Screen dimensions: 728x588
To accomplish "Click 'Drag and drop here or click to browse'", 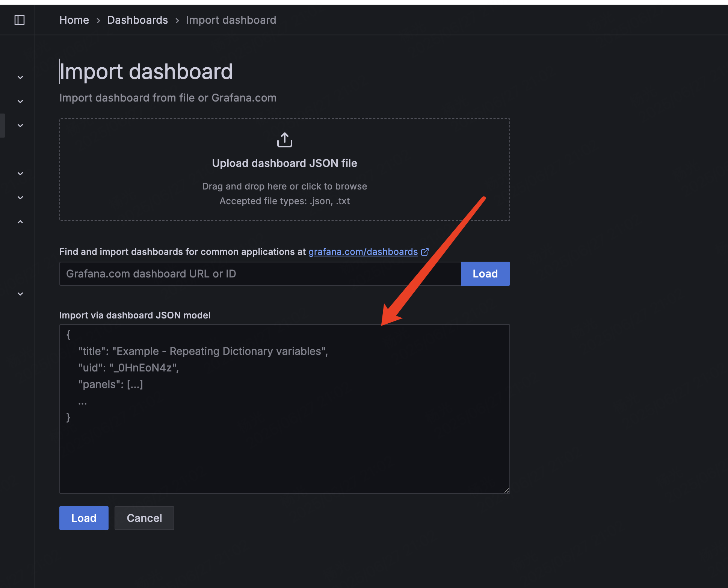I will pyautogui.click(x=285, y=186).
